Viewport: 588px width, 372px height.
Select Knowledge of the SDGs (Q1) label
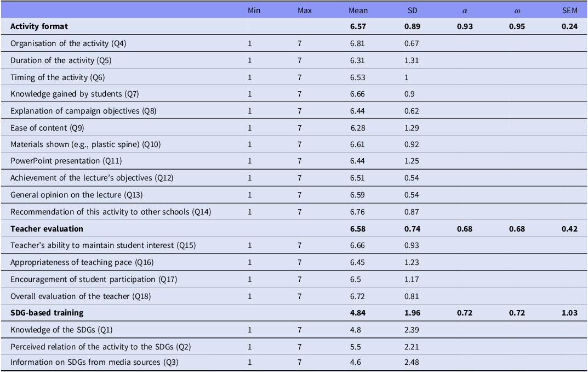(61, 330)
